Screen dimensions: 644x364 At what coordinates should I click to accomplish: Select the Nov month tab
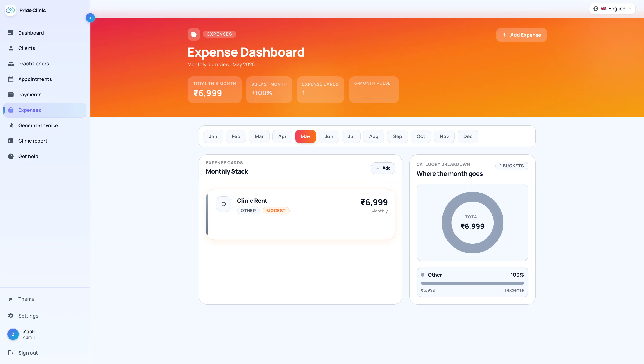pyautogui.click(x=444, y=136)
